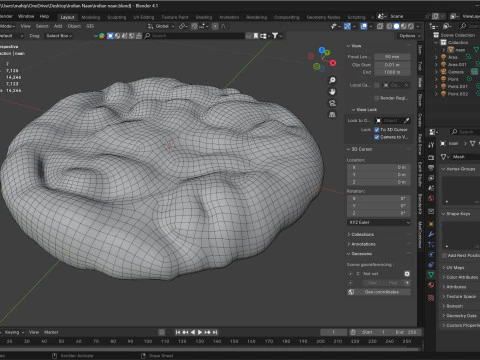Viewport: 480px width, 360px height.
Task: Open the Window menu
Action: point(26,16)
